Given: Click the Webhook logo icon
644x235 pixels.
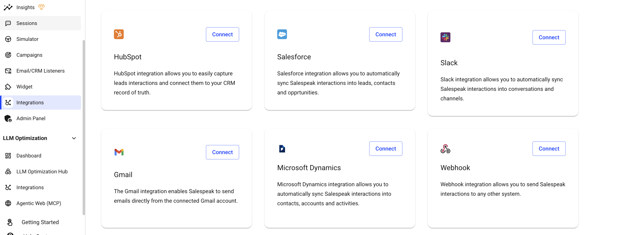Looking at the screenshot, I should pos(445,149).
